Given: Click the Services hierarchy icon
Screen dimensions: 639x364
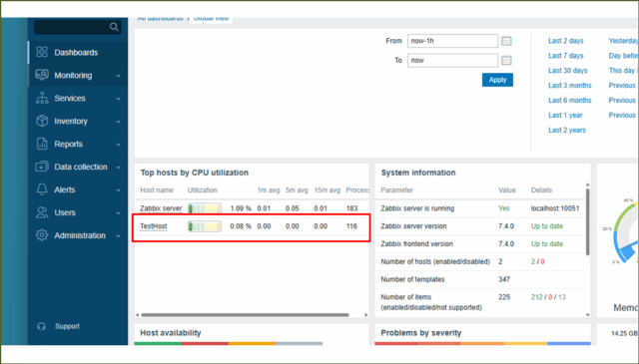Looking at the screenshot, I should [42, 98].
